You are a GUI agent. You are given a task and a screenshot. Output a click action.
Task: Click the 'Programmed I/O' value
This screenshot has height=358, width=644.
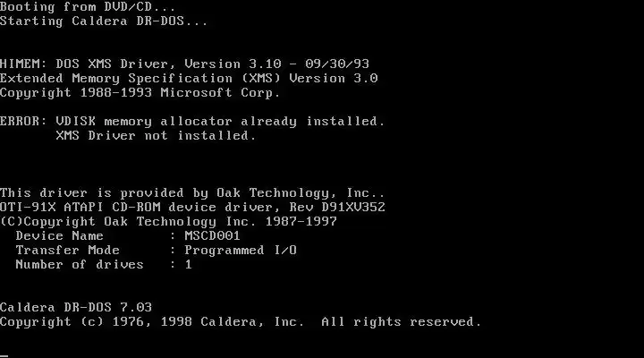tap(241, 251)
